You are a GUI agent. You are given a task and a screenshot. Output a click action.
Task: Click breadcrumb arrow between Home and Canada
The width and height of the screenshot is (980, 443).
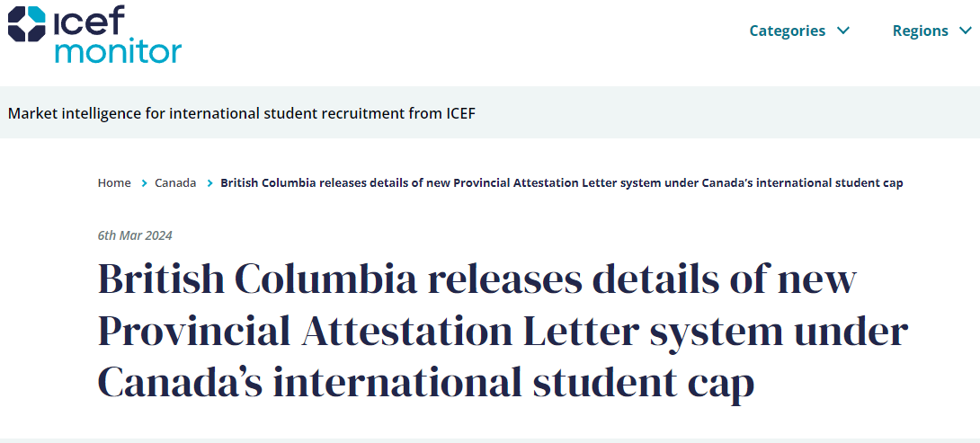[x=145, y=183]
